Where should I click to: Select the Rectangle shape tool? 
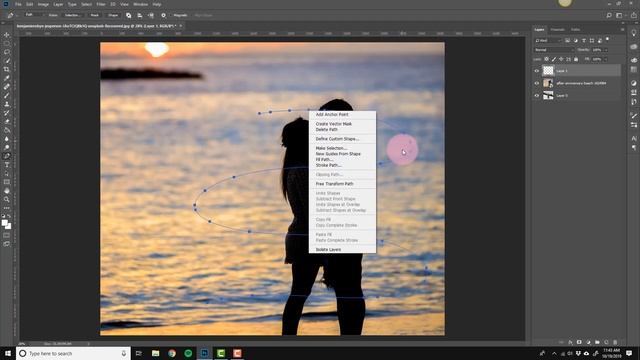[x=7, y=182]
